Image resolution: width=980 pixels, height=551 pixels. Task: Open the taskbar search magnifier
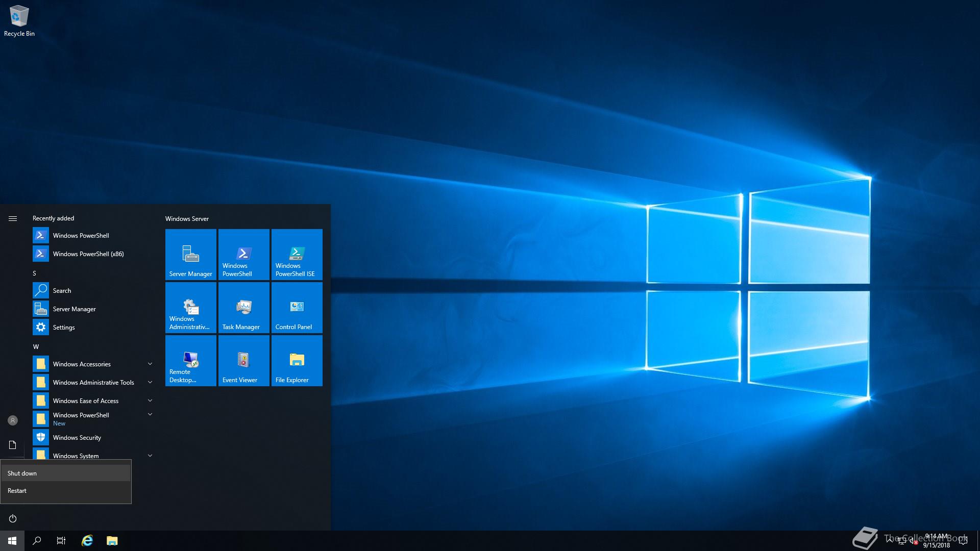37,541
